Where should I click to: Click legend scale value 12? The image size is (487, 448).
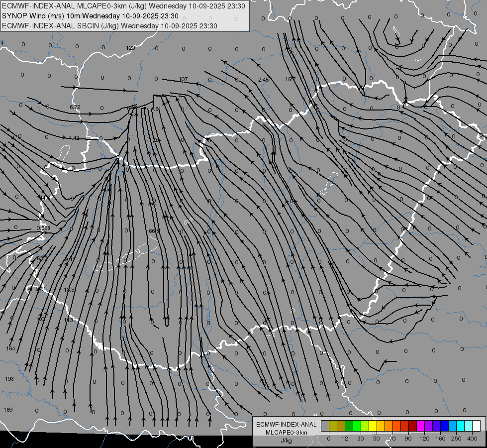(345, 439)
